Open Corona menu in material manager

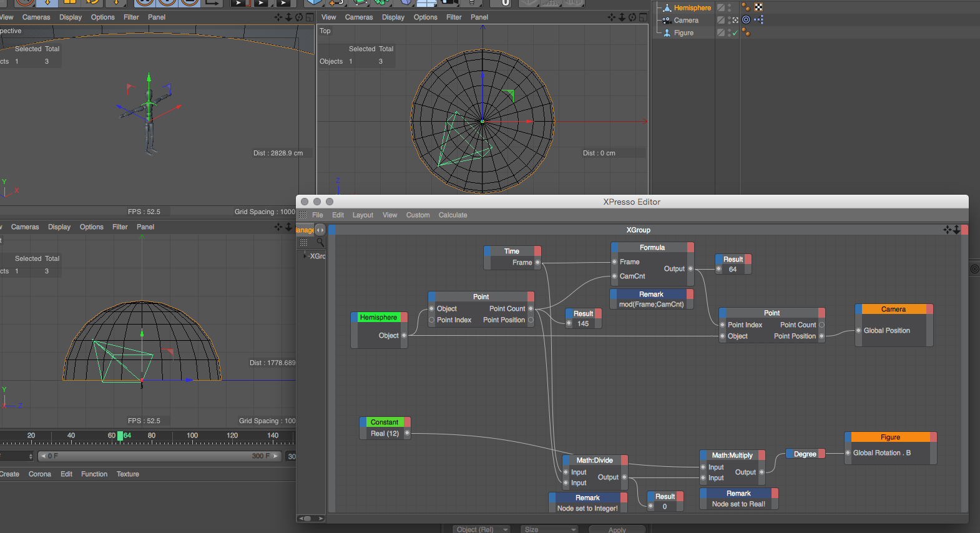[40, 474]
